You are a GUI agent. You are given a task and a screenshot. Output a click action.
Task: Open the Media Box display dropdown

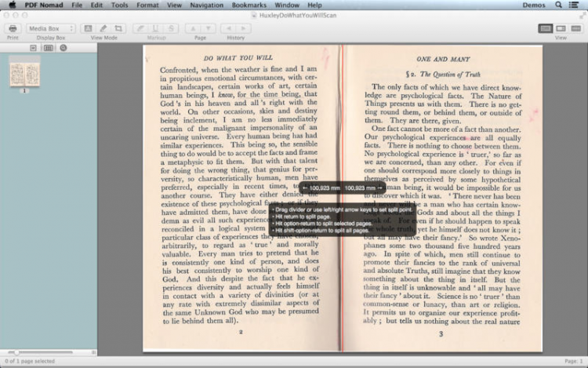51,28
